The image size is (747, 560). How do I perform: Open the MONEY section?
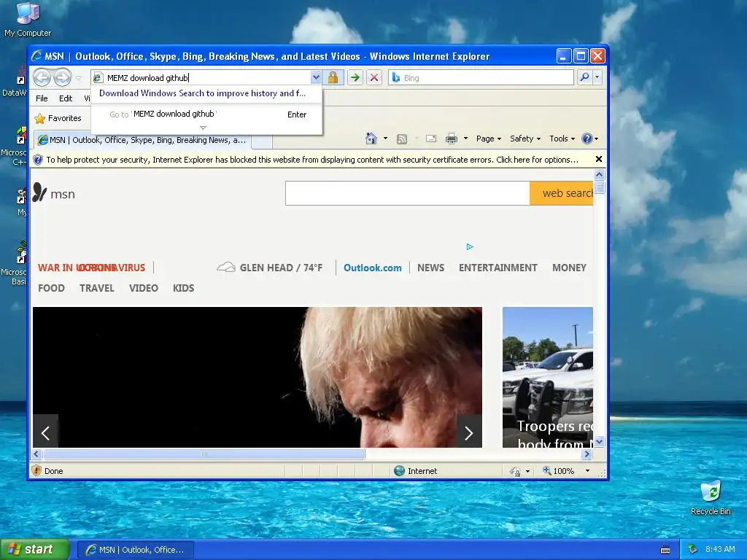569,268
